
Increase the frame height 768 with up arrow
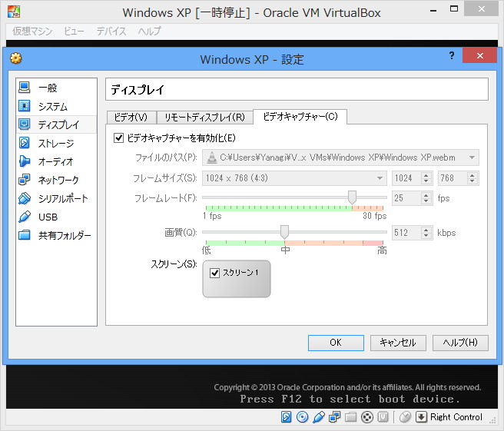(x=472, y=175)
